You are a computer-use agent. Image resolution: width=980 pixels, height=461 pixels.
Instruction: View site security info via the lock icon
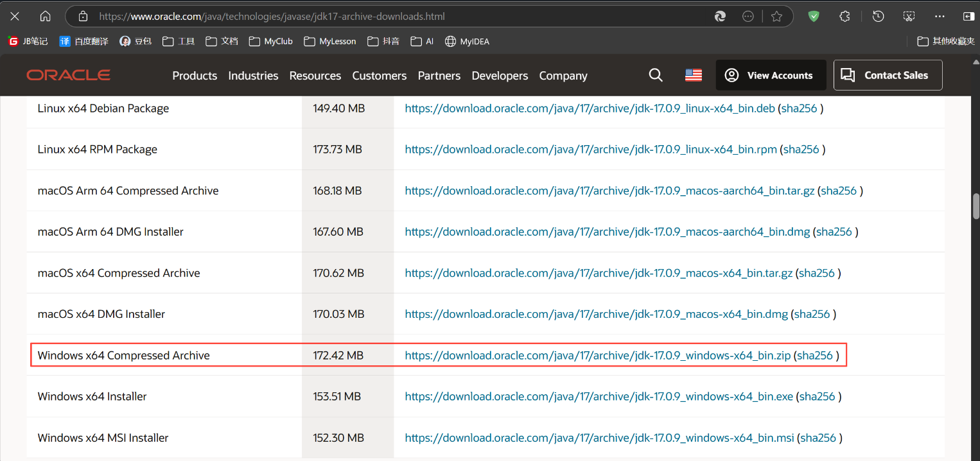click(x=82, y=16)
